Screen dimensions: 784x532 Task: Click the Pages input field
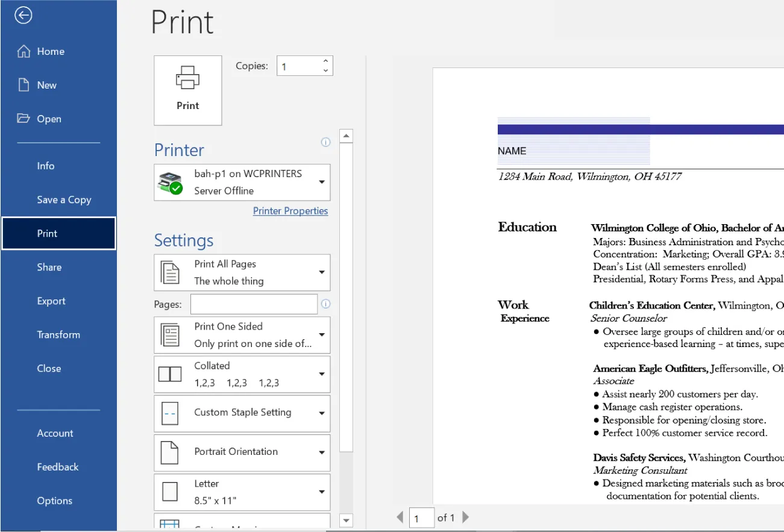coord(253,304)
